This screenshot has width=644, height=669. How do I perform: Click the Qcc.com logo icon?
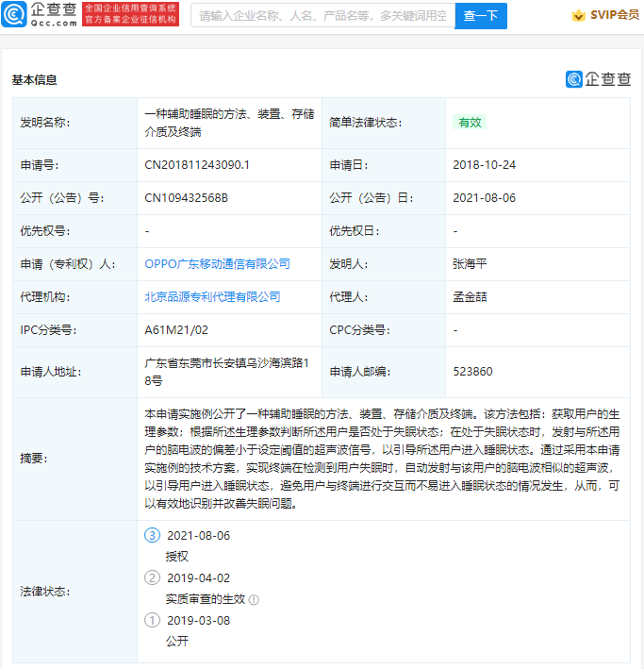pos(13,13)
